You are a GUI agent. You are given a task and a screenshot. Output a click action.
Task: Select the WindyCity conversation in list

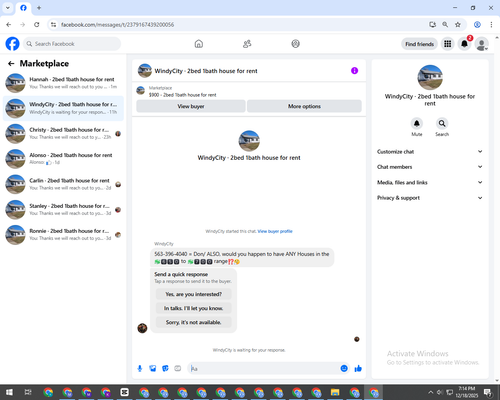pyautogui.click(x=63, y=108)
